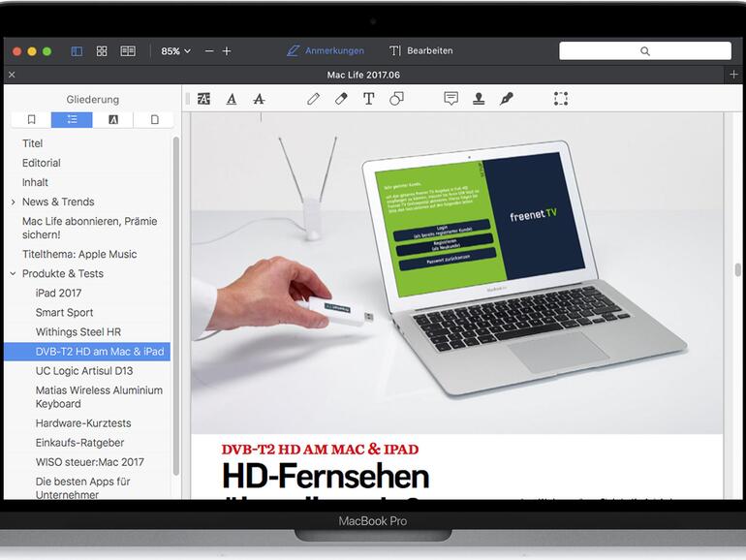Click the document vertical scrollbar handle

(738, 269)
